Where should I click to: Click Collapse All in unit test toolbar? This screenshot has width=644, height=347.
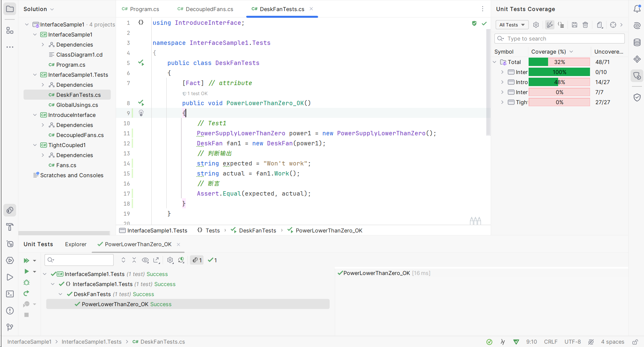(x=134, y=260)
